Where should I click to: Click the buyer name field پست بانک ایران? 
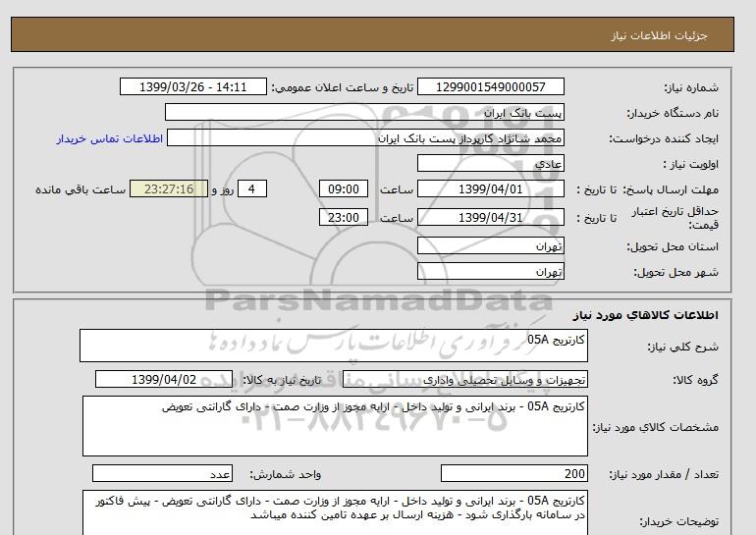coord(364,112)
